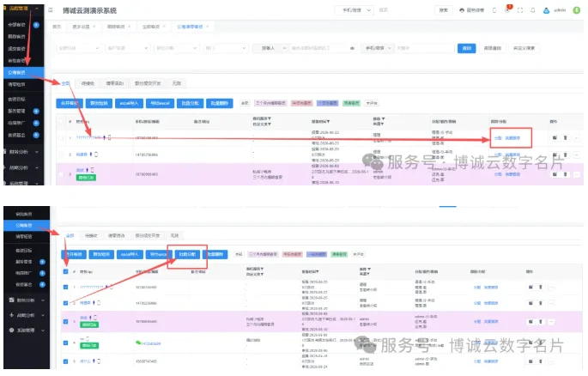Click the red-badged icon in top header

[x=507, y=9]
